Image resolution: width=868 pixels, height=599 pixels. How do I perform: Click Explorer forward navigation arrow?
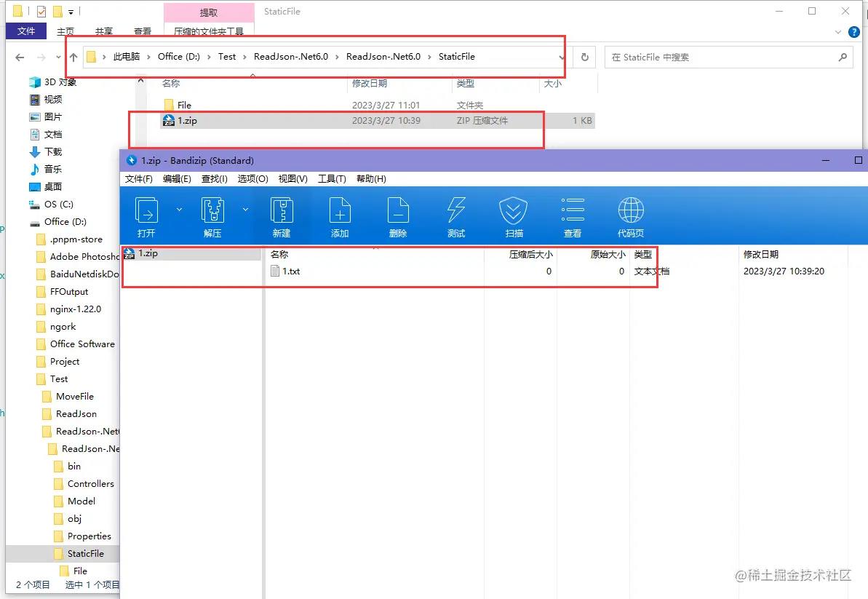(41, 57)
